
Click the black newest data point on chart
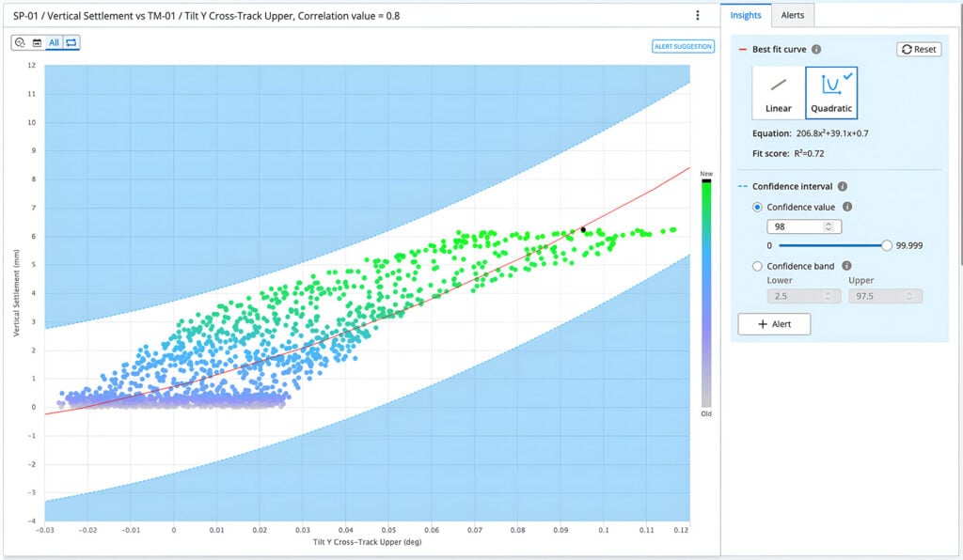[583, 230]
